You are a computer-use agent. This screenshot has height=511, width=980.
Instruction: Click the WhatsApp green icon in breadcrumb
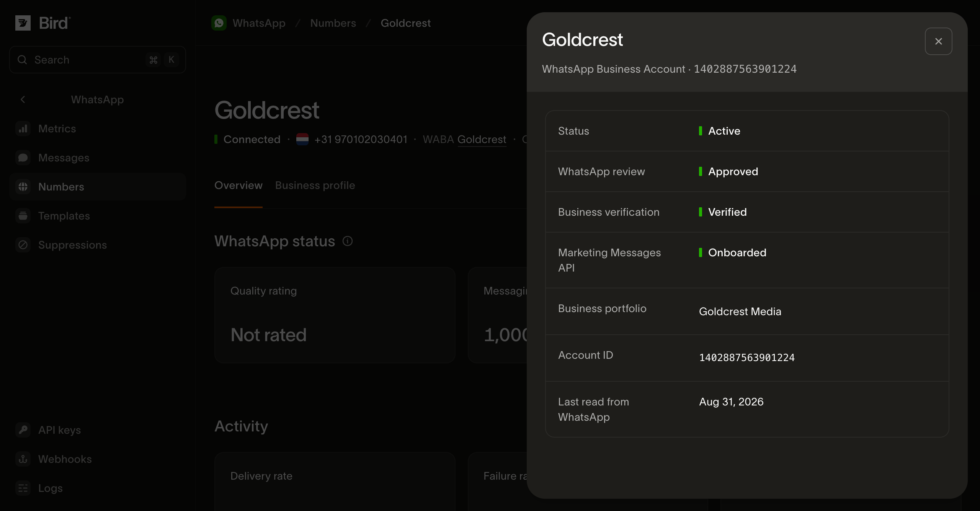point(219,23)
